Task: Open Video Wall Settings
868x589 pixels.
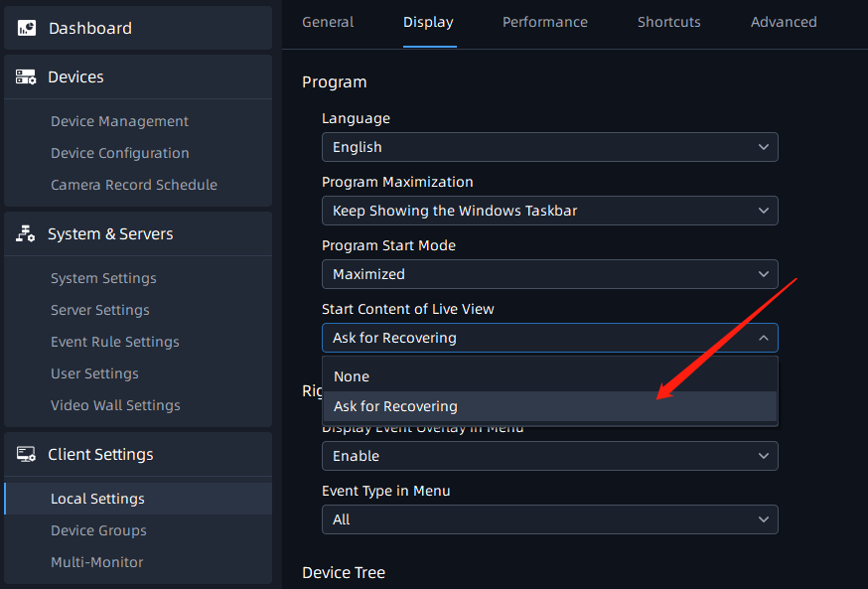Action: tap(115, 405)
